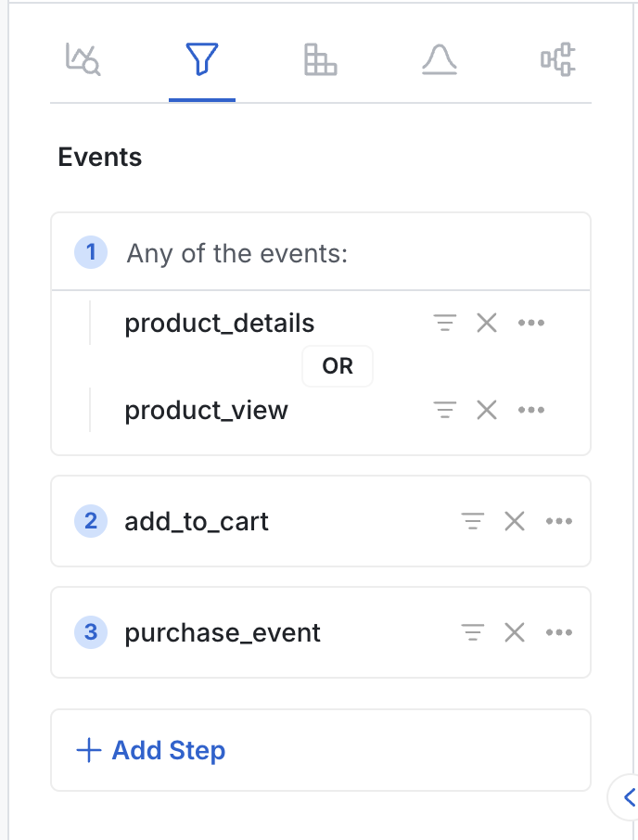Open the flows diagram view

pos(557,59)
